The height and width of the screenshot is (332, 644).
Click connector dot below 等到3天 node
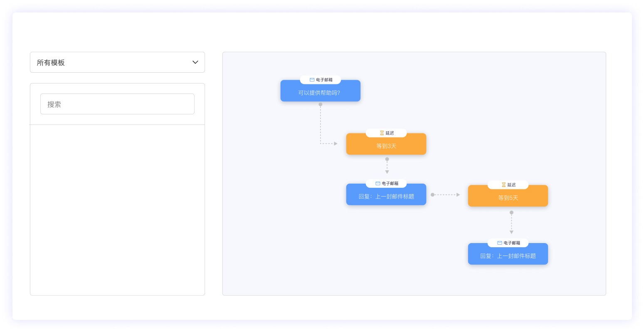click(387, 159)
